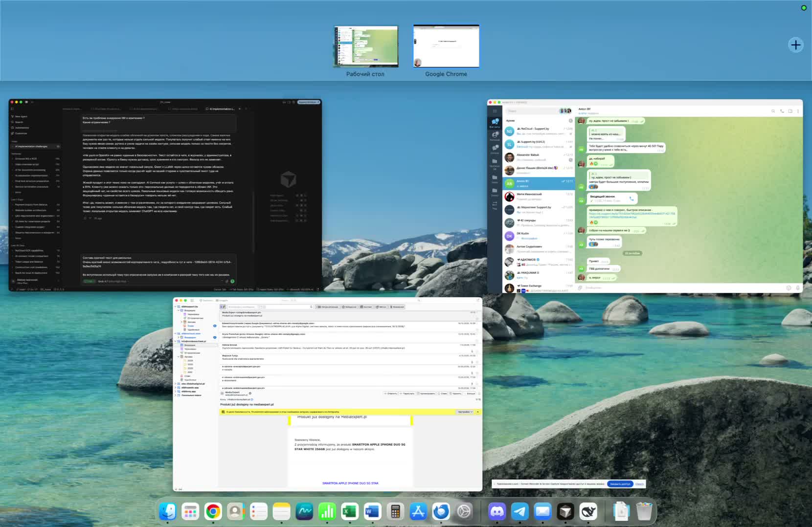
Task: Collapse Архивы folder with year subfolders
Action: point(179,357)
